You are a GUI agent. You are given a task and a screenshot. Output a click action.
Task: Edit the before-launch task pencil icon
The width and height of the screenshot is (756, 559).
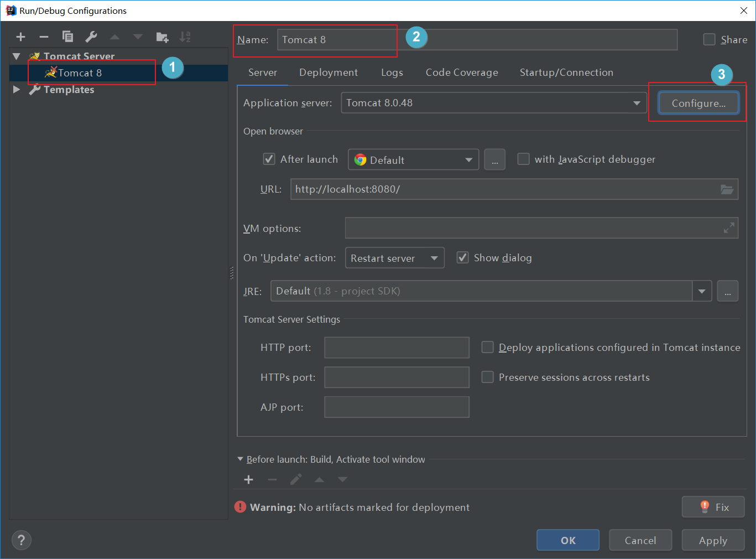tap(296, 479)
